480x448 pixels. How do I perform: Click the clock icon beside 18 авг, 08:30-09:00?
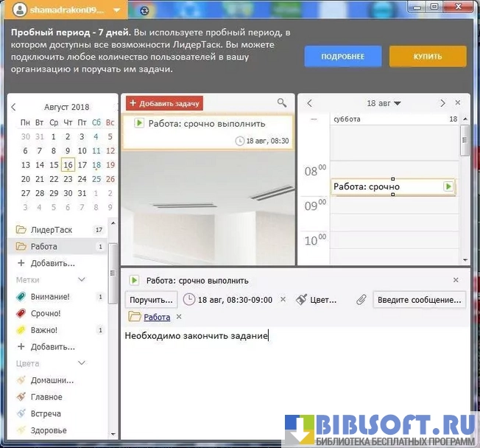190,300
